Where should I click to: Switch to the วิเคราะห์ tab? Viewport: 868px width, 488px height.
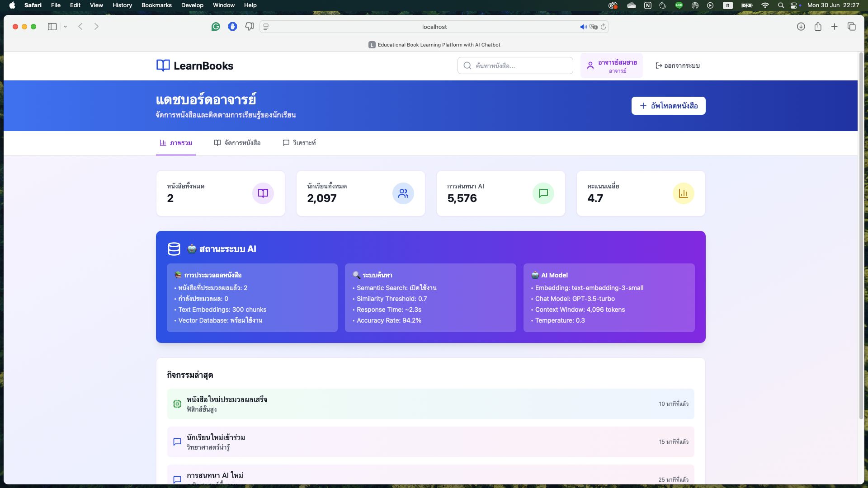pyautogui.click(x=299, y=143)
